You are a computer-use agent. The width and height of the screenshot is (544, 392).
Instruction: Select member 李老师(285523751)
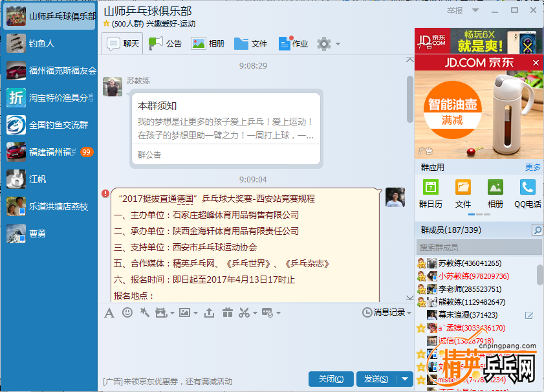point(477,289)
